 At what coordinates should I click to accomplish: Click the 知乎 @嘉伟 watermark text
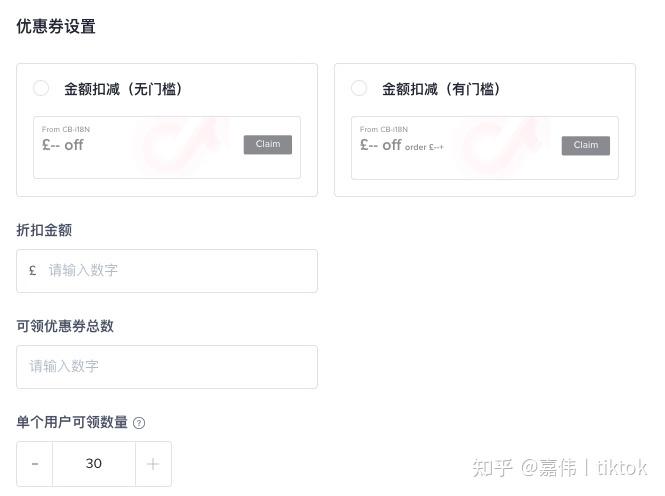525,468
